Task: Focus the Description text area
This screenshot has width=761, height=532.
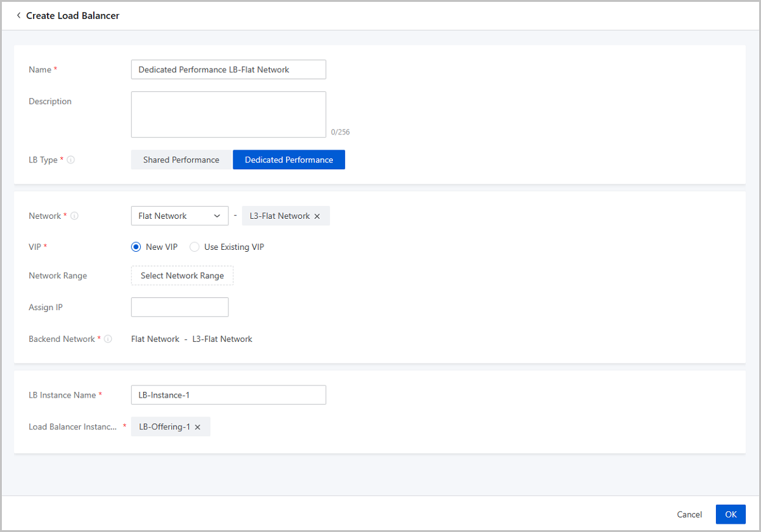Action: (x=228, y=114)
